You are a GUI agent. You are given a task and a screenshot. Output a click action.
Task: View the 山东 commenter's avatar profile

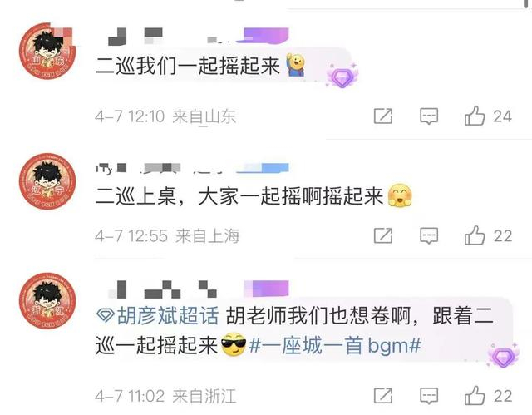coord(47,51)
